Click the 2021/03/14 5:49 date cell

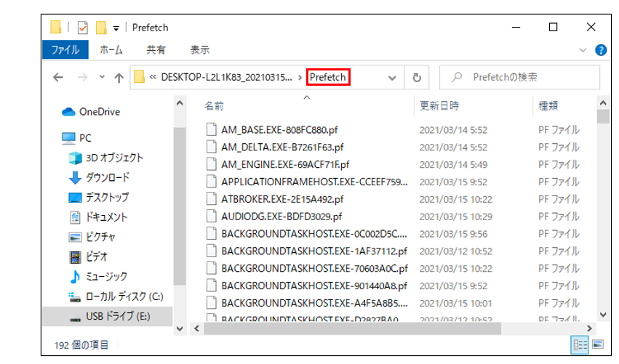pos(454,165)
